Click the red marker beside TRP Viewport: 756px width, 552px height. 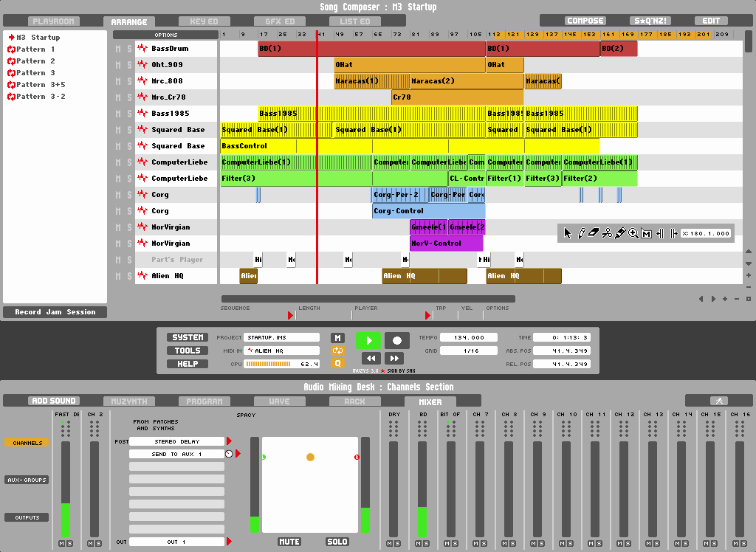tap(427, 315)
